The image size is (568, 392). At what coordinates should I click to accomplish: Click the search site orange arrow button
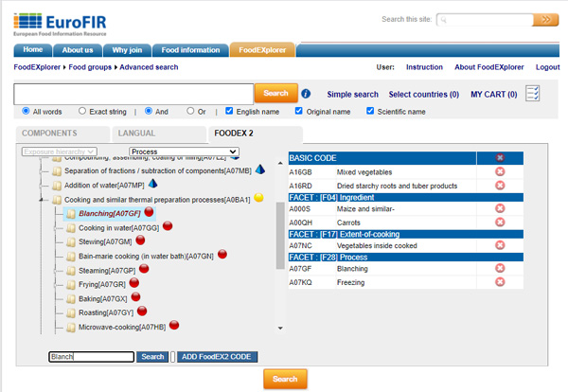click(x=544, y=19)
